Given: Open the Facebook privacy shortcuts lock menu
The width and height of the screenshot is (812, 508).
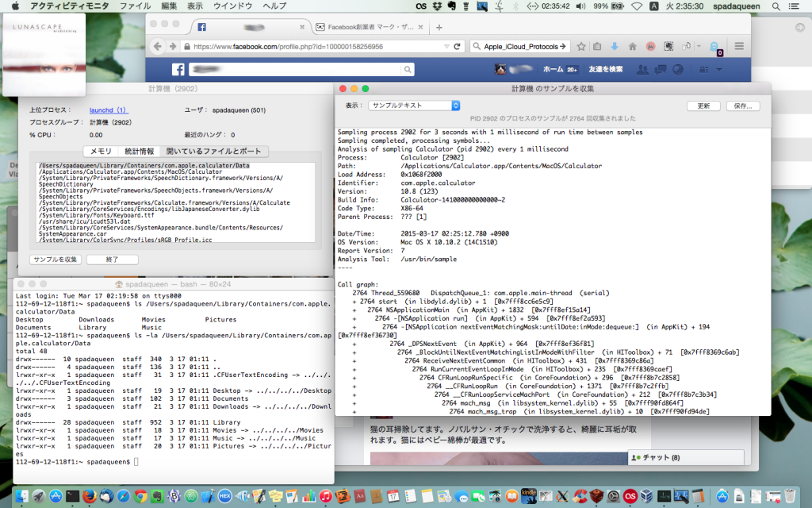Looking at the screenshot, I should click(x=704, y=69).
